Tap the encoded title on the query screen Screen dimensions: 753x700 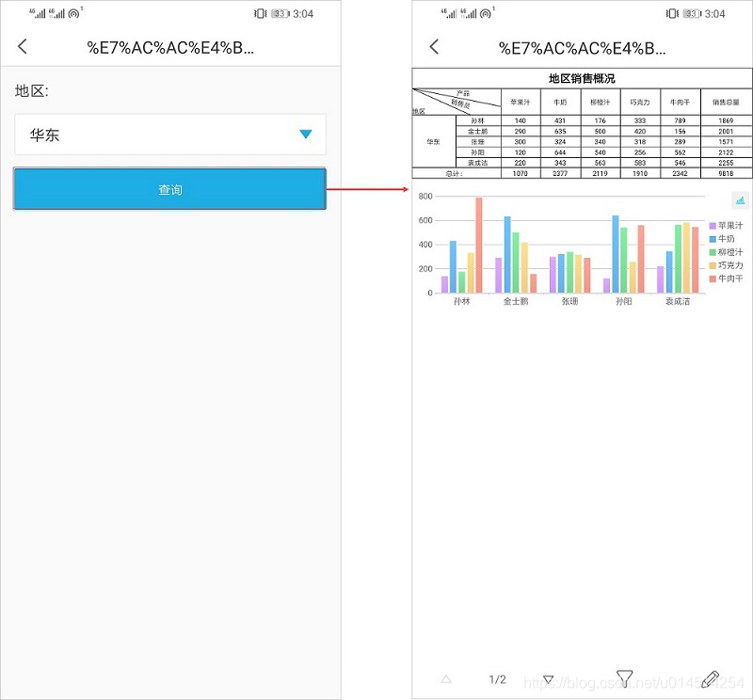point(170,48)
